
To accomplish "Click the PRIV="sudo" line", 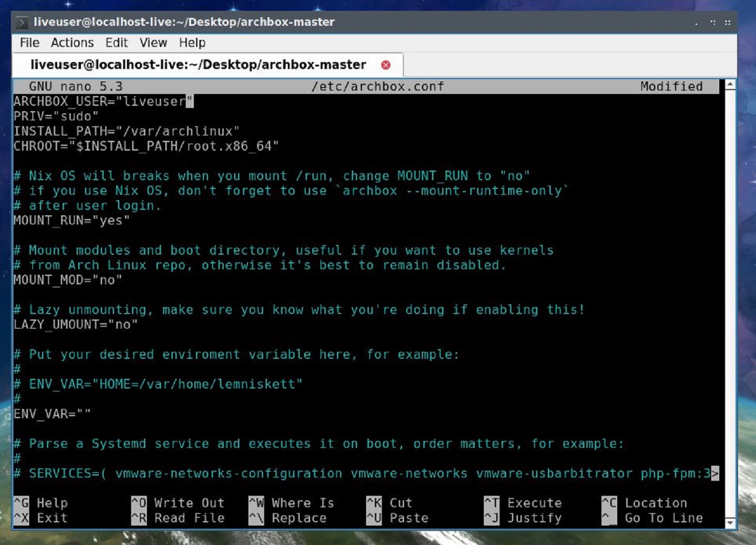I will click(56, 117).
